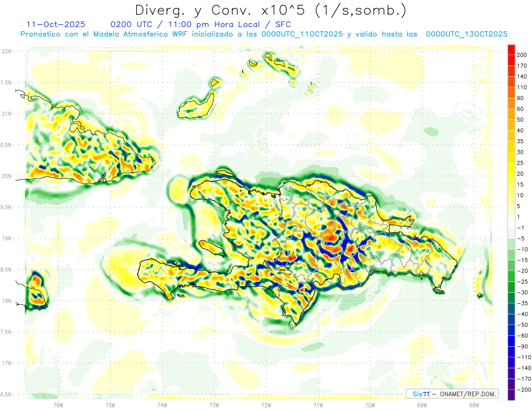Click the longitude axis label '75W'
This screenshot has width=532, height=411.
coord(110,405)
